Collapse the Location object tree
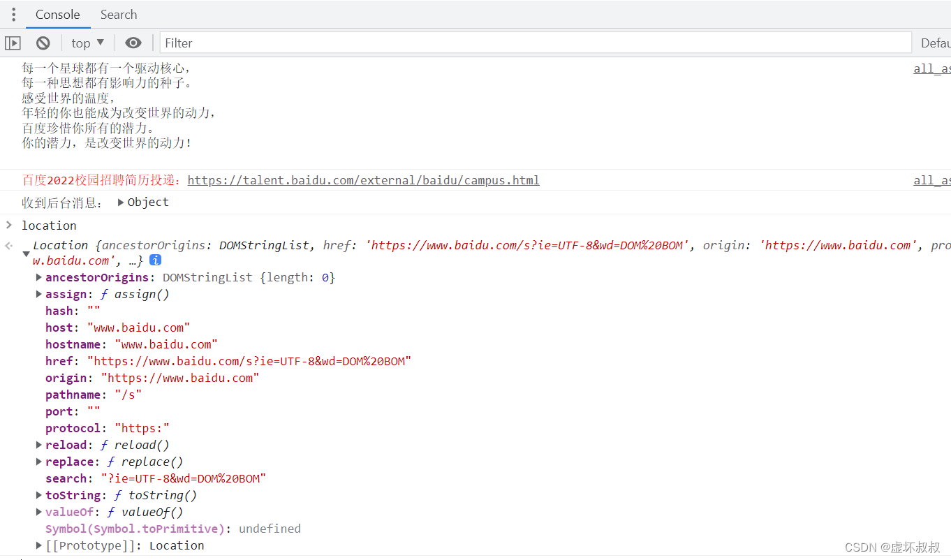 tap(27, 253)
